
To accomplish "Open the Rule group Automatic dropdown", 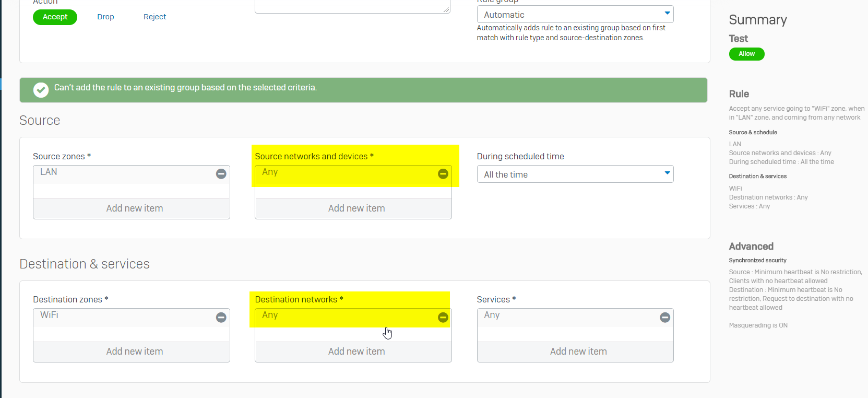I will 575,15.
